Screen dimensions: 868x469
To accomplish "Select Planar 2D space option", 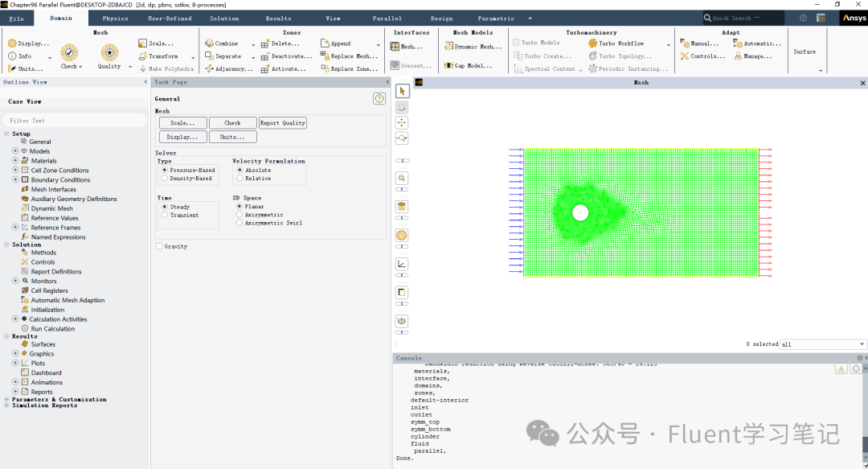I will [240, 206].
